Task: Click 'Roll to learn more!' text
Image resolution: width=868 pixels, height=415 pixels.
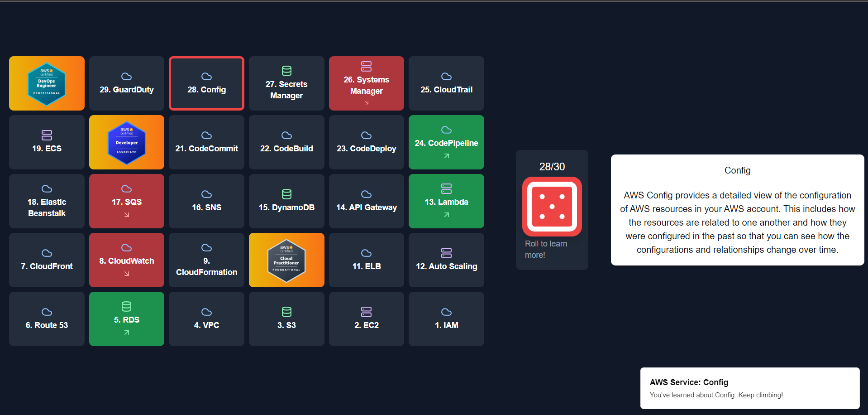Action: pos(546,249)
